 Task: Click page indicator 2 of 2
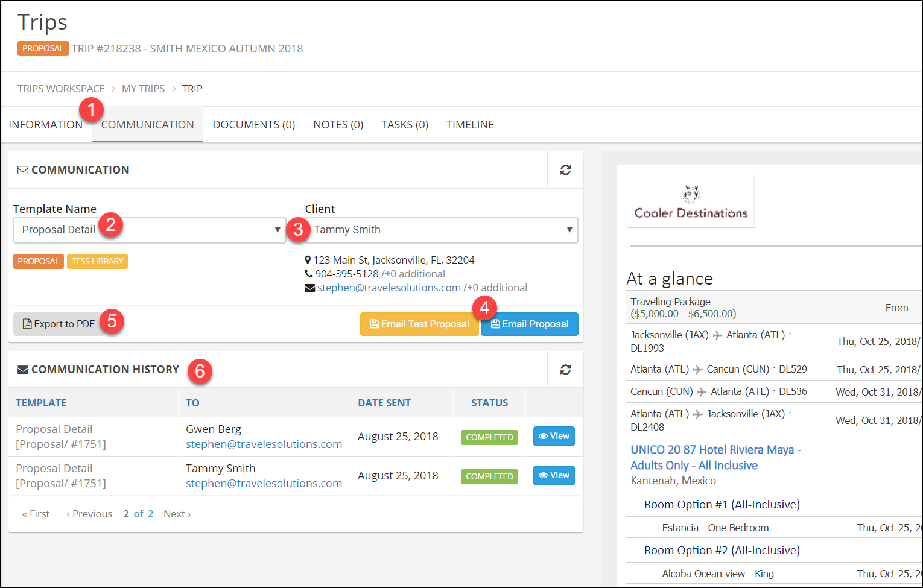click(138, 514)
